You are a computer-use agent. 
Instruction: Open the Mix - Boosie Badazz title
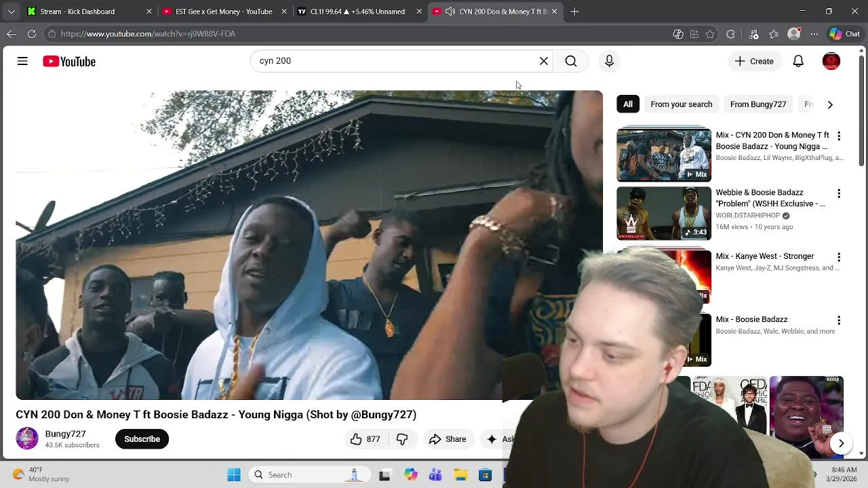coord(751,319)
